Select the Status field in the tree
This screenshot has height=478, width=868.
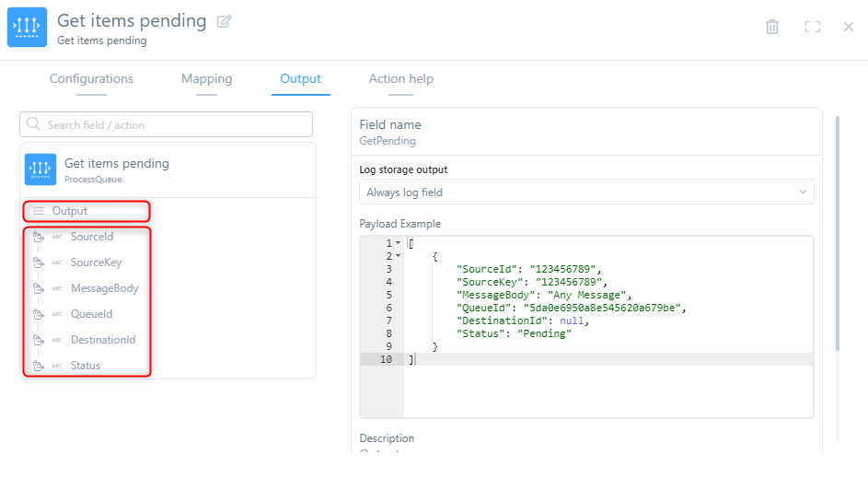[x=86, y=366]
